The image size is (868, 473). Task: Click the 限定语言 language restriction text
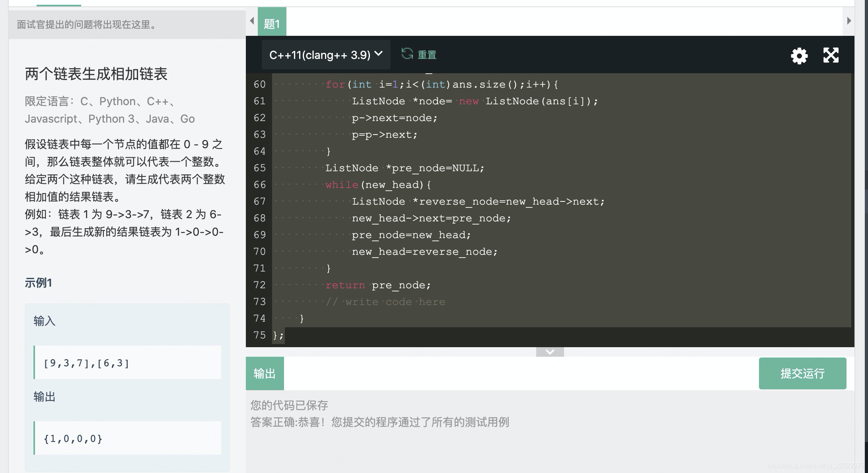pyautogui.click(x=110, y=110)
